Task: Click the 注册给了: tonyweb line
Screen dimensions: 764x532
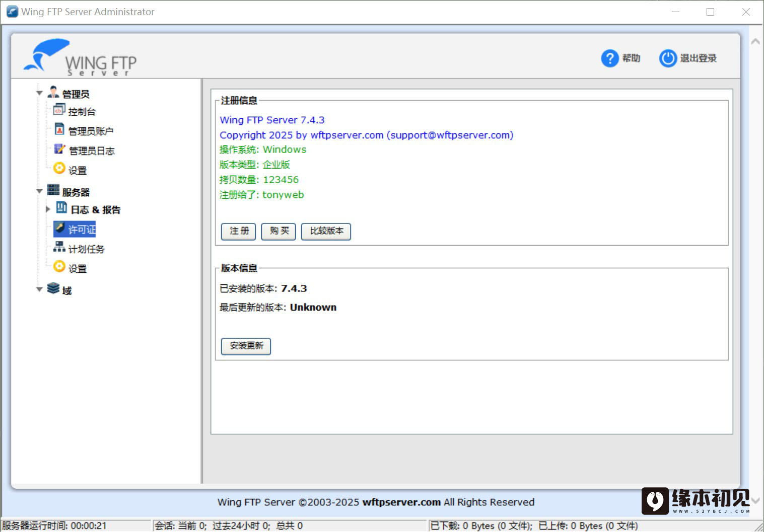Action: (x=262, y=195)
